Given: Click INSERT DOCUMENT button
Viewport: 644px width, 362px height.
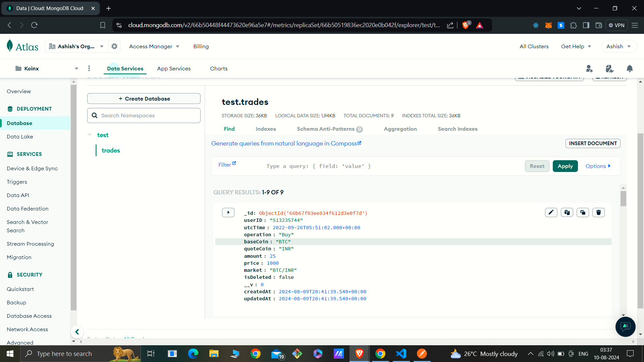Looking at the screenshot, I should 593,143.
